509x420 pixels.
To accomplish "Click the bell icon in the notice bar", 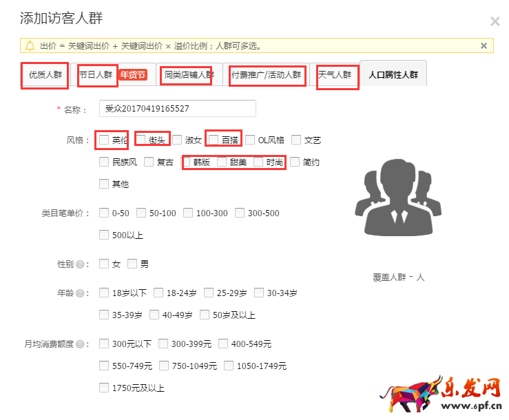I will (30, 45).
